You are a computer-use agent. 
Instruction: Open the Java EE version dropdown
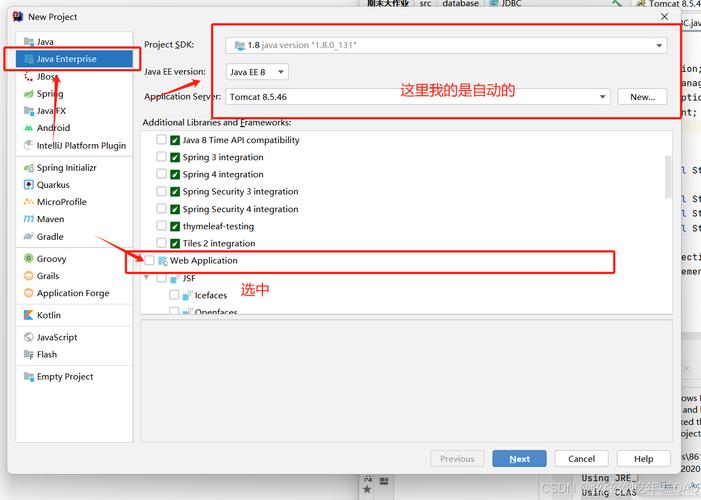pyautogui.click(x=257, y=72)
